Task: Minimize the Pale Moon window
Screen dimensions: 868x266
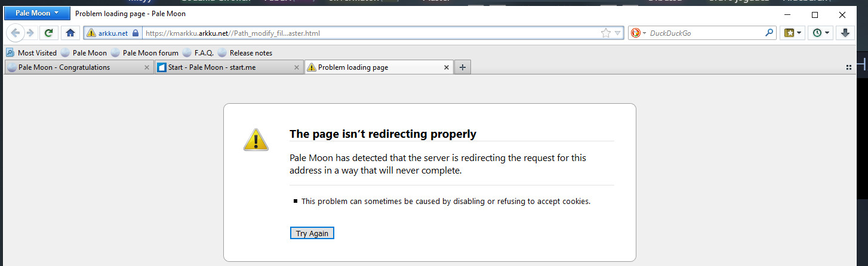Action: pos(787,15)
